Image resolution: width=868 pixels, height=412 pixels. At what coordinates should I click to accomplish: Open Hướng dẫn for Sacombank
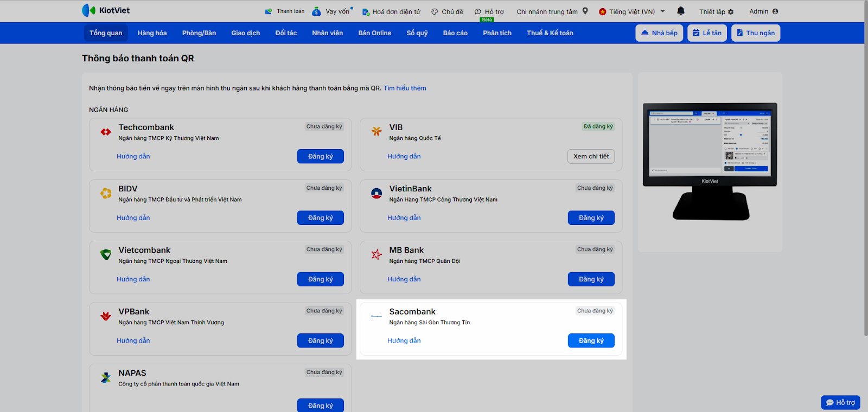404,341
